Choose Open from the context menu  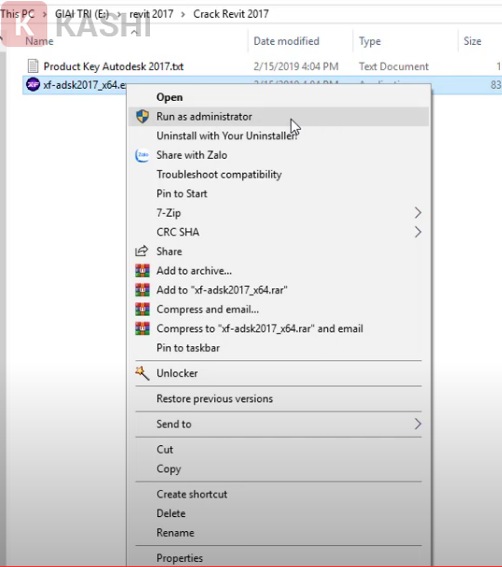(169, 97)
